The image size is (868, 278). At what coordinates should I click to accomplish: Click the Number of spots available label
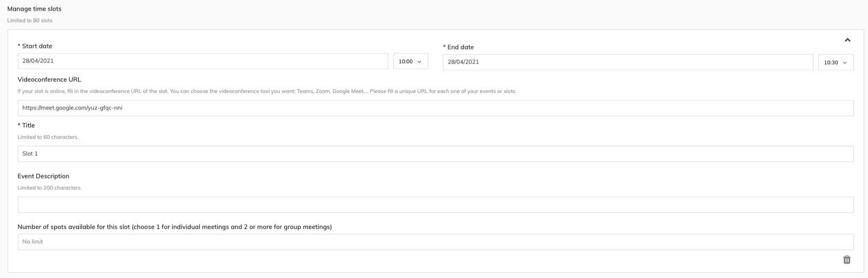(174, 227)
